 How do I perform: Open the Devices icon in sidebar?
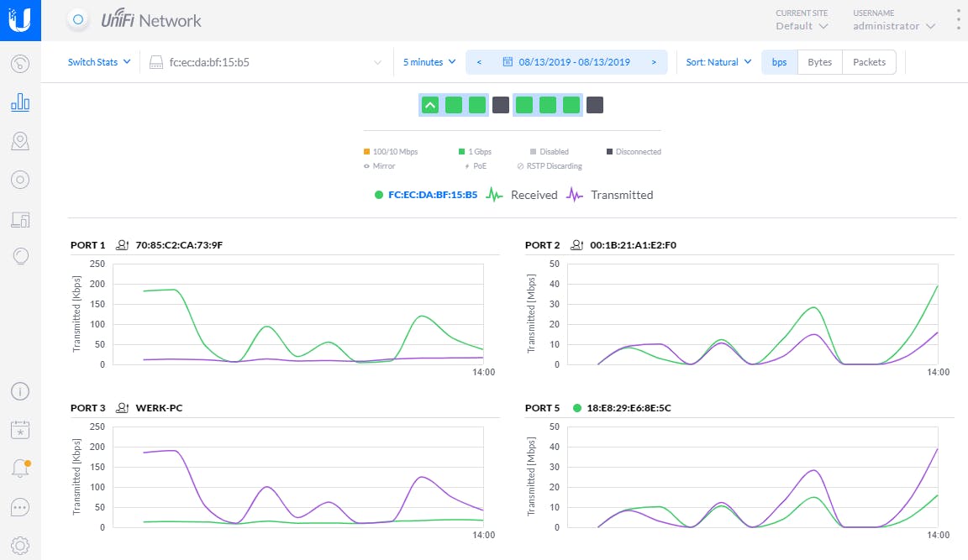click(20, 180)
